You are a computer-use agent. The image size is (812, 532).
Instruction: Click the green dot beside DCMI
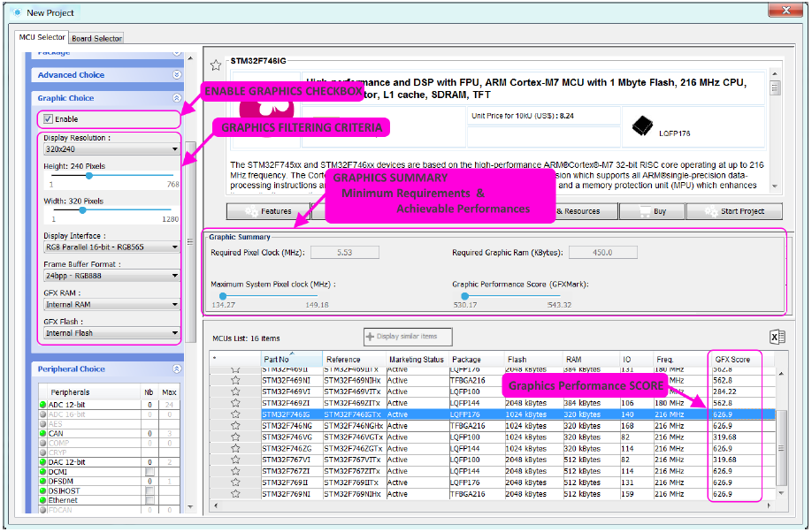[x=43, y=472]
